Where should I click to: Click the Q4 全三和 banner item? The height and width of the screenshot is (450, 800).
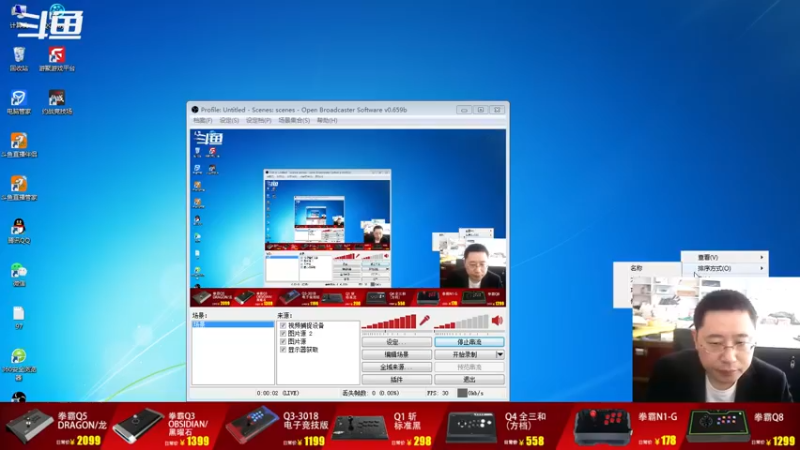tap(497, 428)
